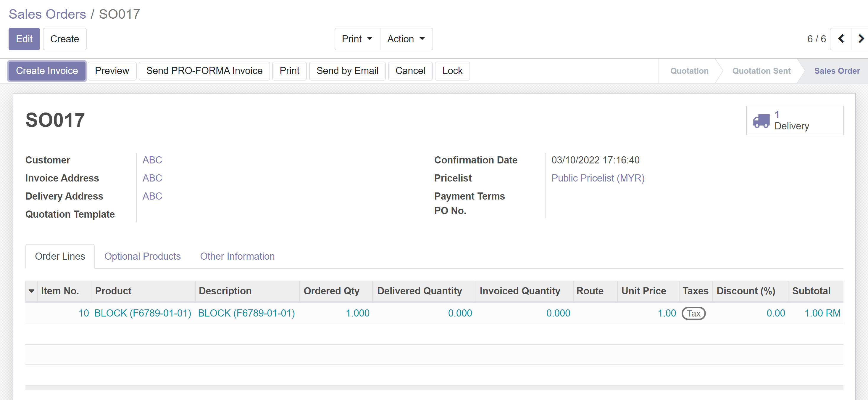This screenshot has width=868, height=400.
Task: Lock the sales order
Action: click(x=452, y=71)
